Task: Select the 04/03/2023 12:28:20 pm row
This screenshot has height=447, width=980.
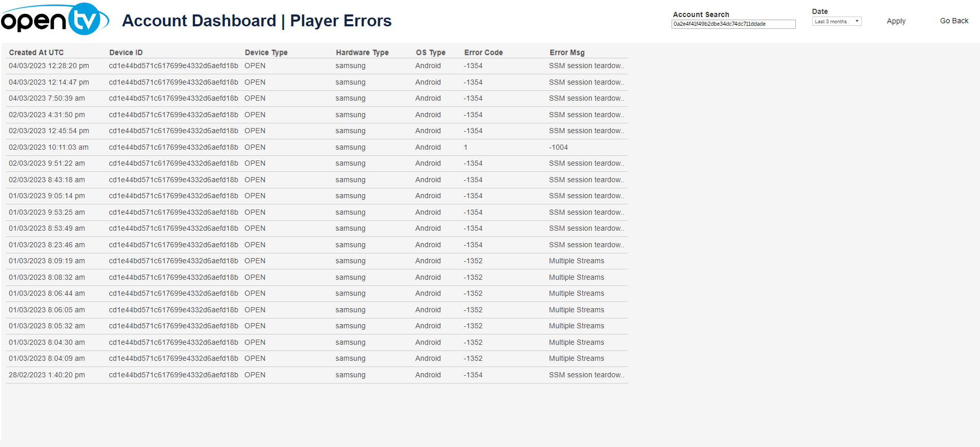Action: pyautogui.click(x=49, y=66)
